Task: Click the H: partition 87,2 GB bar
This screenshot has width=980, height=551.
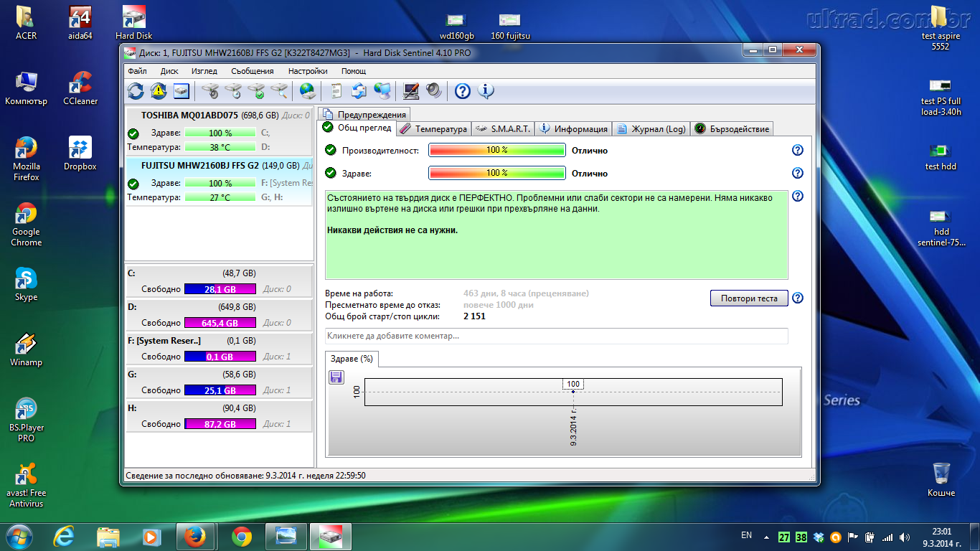Action: tap(220, 424)
